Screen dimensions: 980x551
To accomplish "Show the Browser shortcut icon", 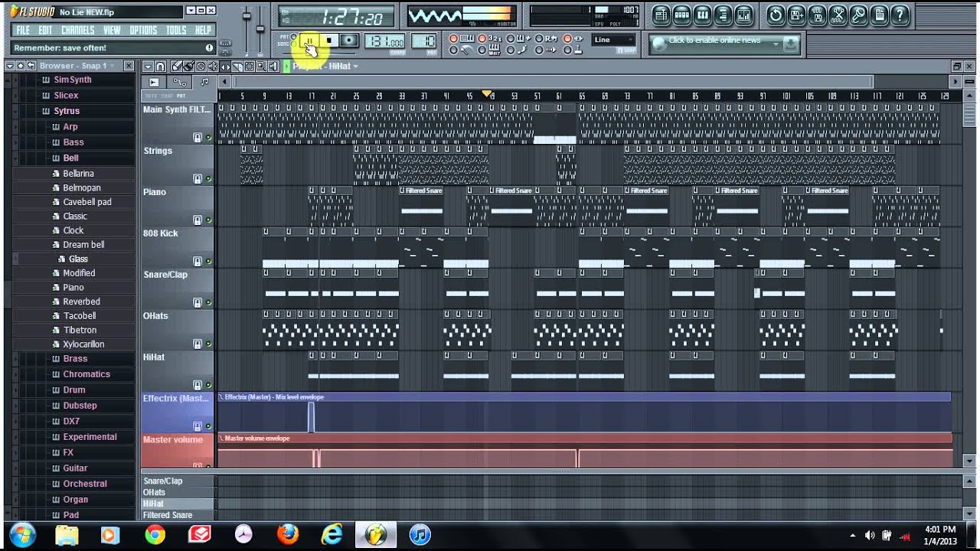I will point(723,15).
